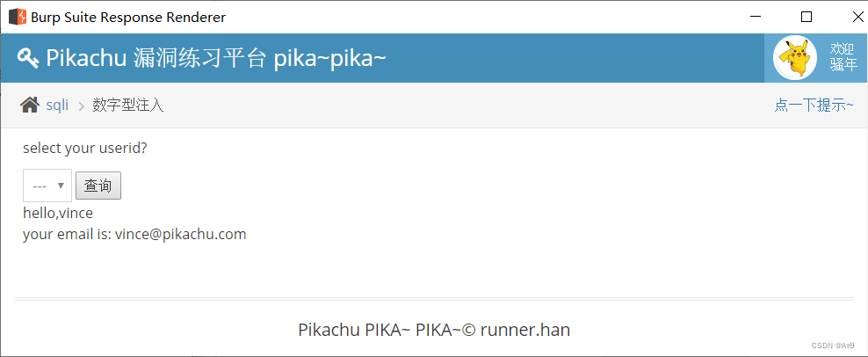The width and height of the screenshot is (868, 357).
Task: Open the userid dropdown list
Action: (47, 186)
